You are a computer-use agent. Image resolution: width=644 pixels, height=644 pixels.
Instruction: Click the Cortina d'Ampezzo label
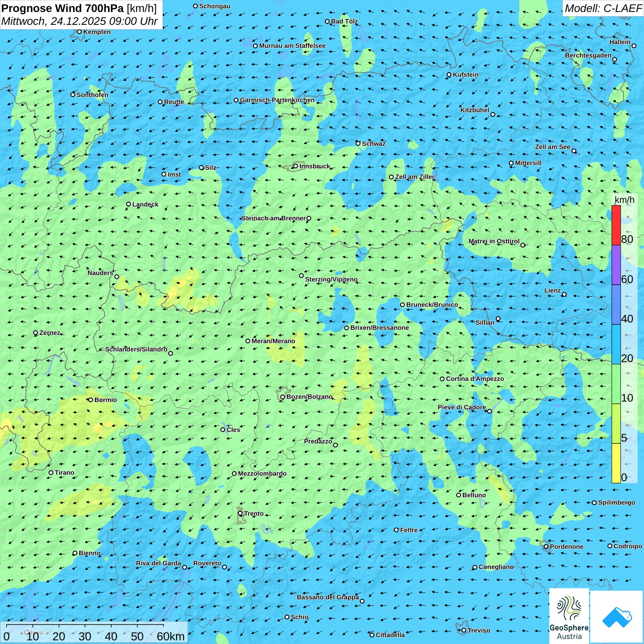point(475,379)
